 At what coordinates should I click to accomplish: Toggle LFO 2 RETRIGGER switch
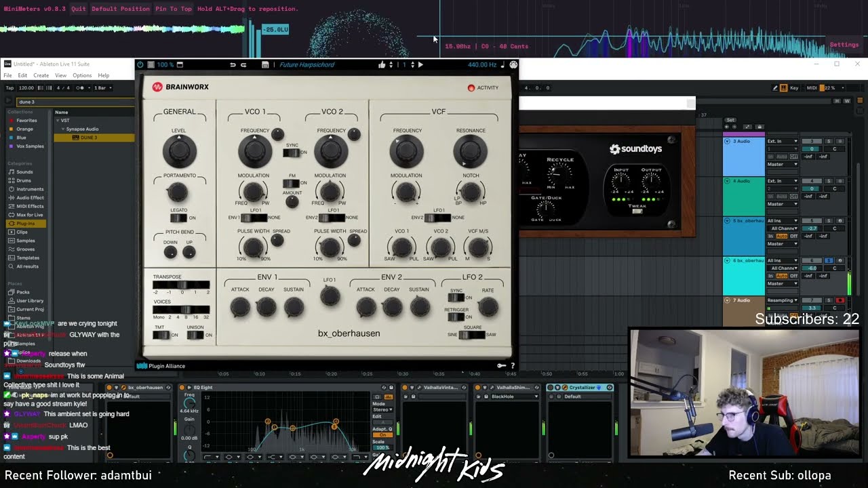[456, 317]
